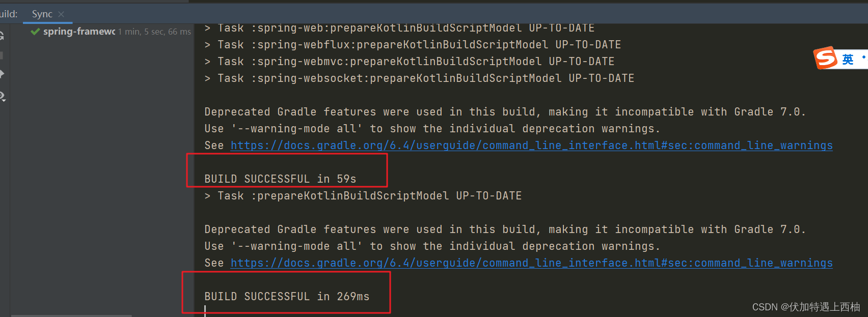Click the BUILD SUCCESSFUL in 59s line
The width and height of the screenshot is (868, 317).
point(280,179)
